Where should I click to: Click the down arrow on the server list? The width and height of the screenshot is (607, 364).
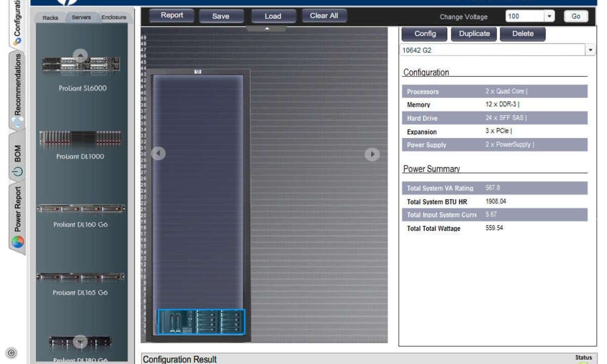click(x=80, y=342)
